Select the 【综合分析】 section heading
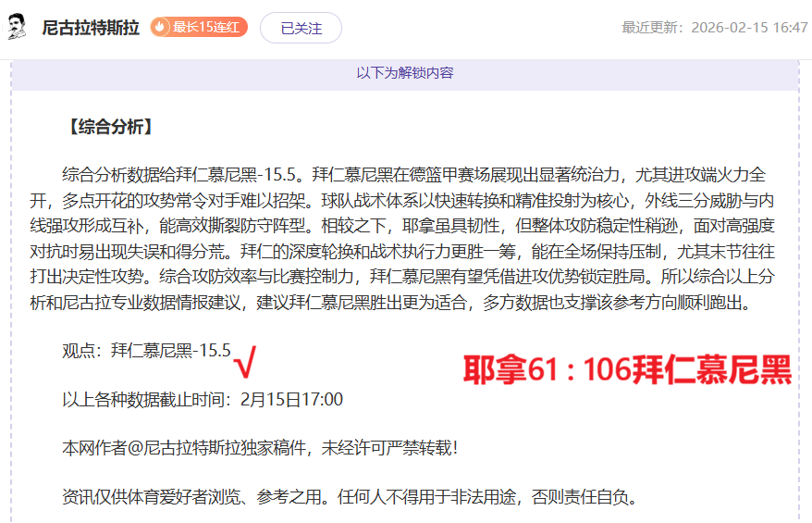Screen dimensions: 812x523 tap(110, 128)
